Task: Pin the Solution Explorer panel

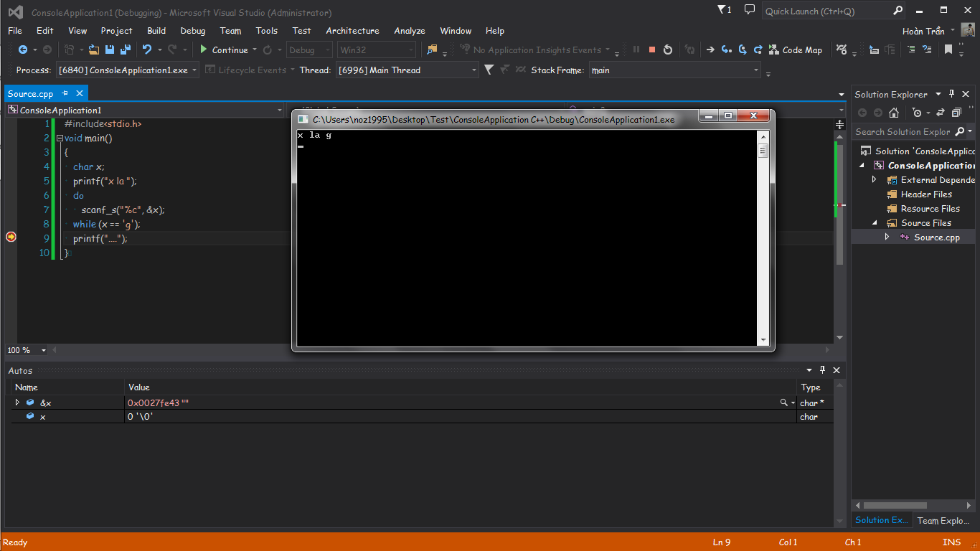Action: click(952, 94)
